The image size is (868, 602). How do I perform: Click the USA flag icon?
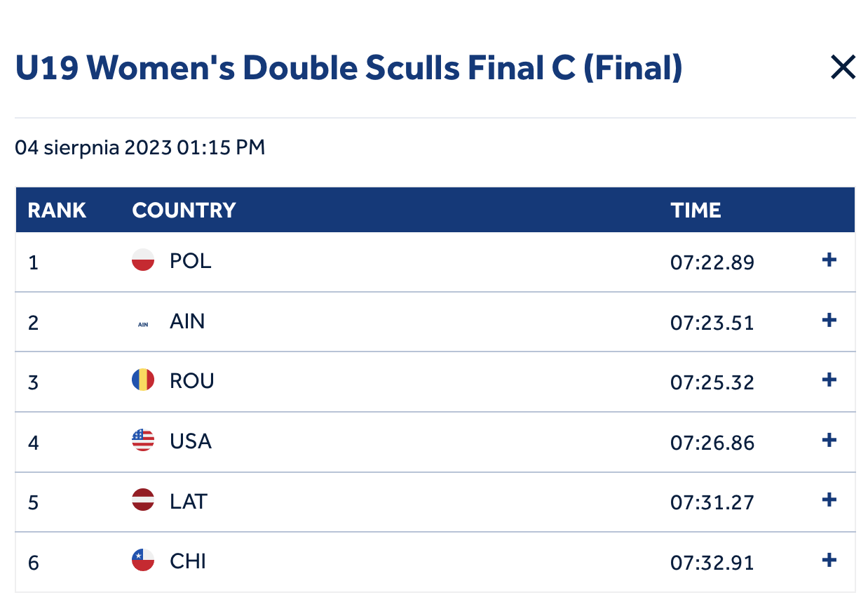click(x=143, y=441)
